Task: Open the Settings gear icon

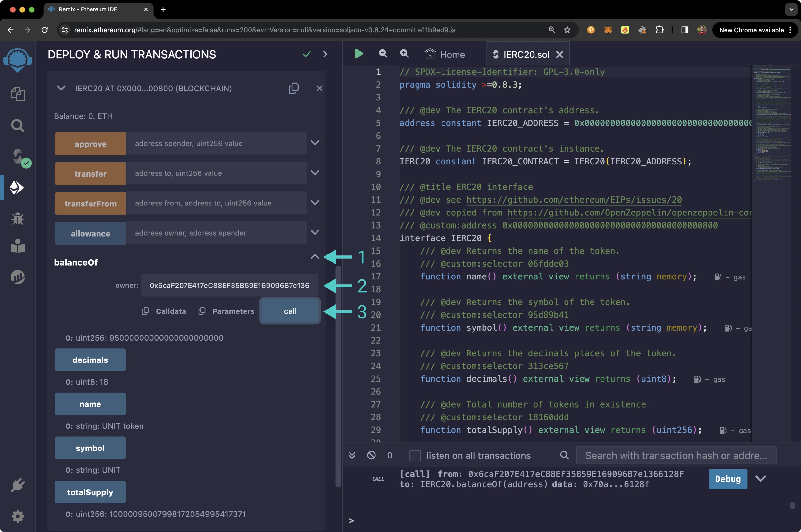Action: 18,516
